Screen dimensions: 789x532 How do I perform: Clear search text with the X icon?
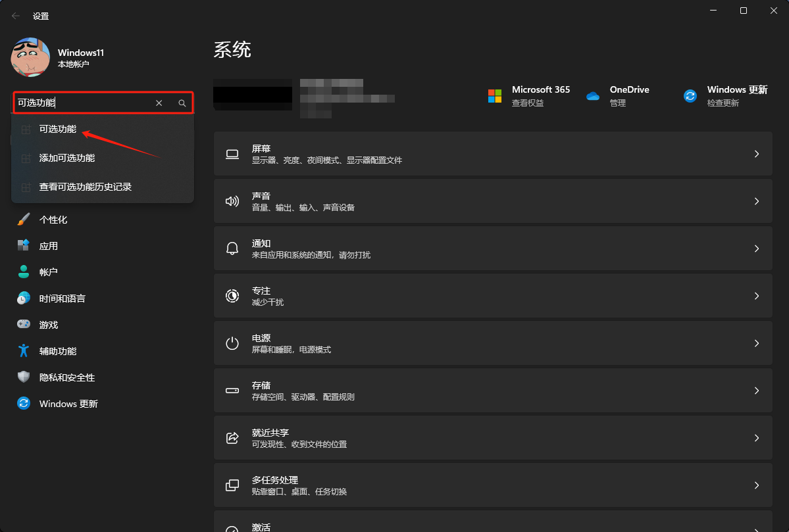click(159, 103)
